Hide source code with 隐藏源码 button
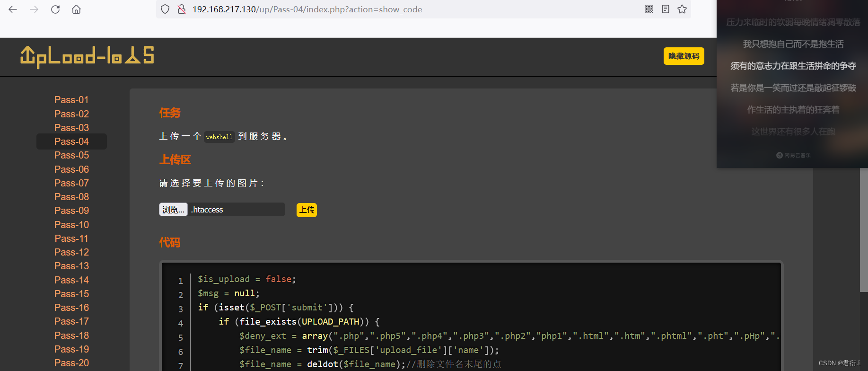Viewport: 868px width, 371px height. click(684, 56)
